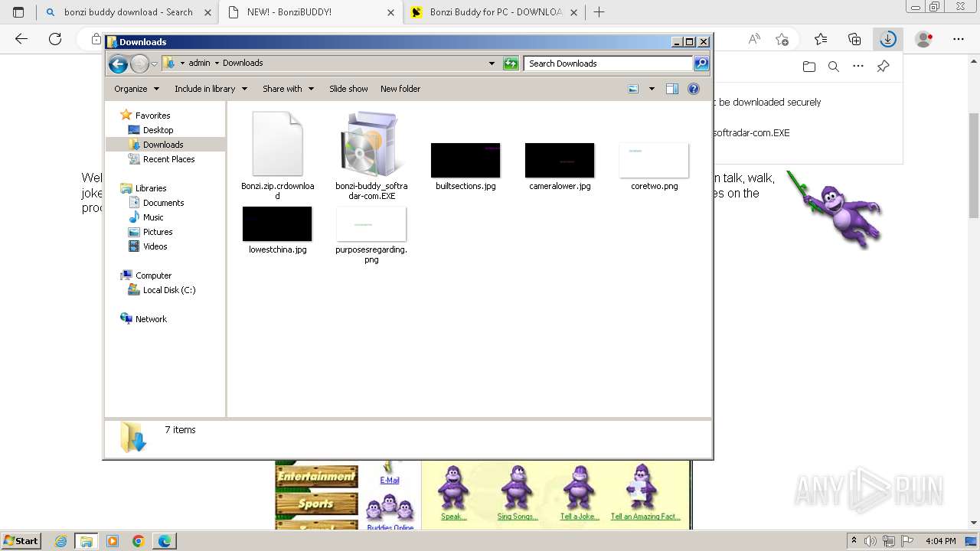Screen dimensions: 980x551
Task: Open Videos library
Action: (155, 246)
